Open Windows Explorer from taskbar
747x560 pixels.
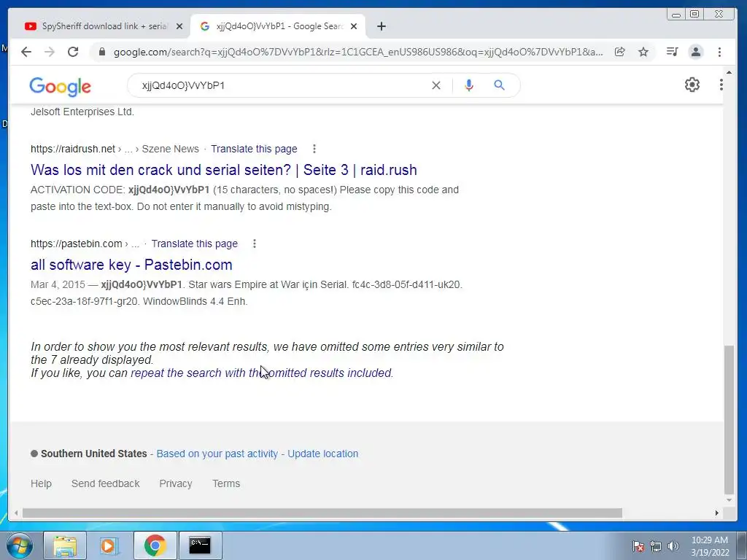click(x=65, y=545)
